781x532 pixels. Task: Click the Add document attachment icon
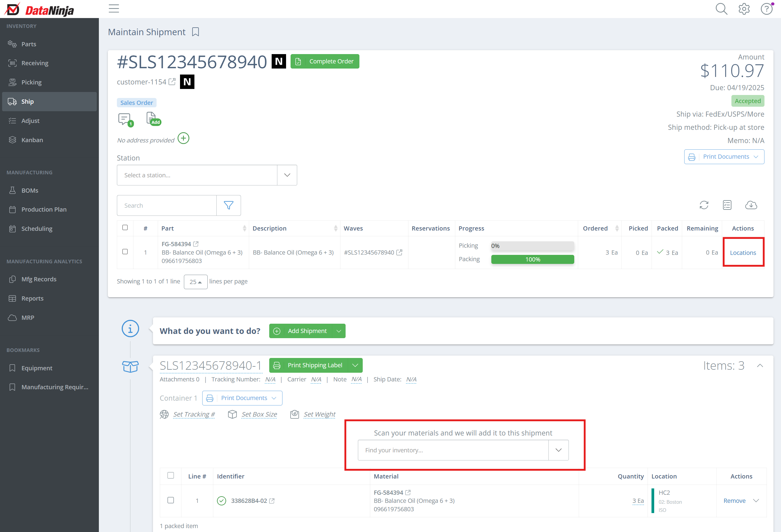click(x=152, y=118)
